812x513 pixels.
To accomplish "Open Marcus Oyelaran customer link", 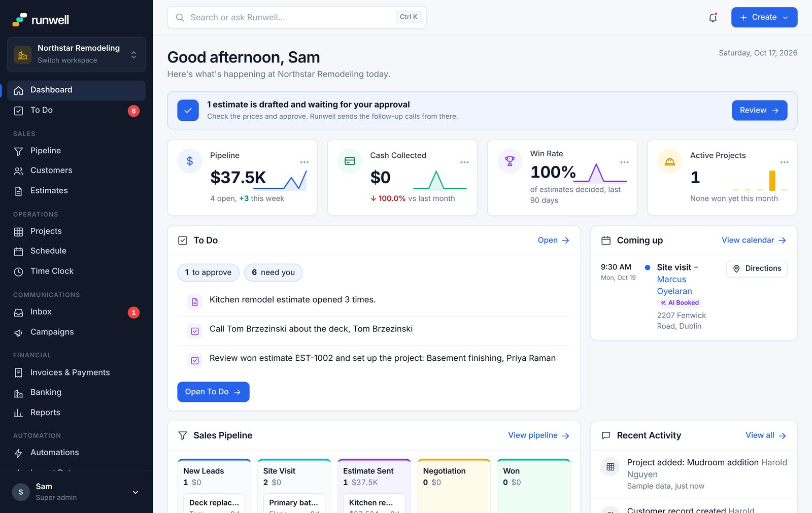I will tap(674, 285).
